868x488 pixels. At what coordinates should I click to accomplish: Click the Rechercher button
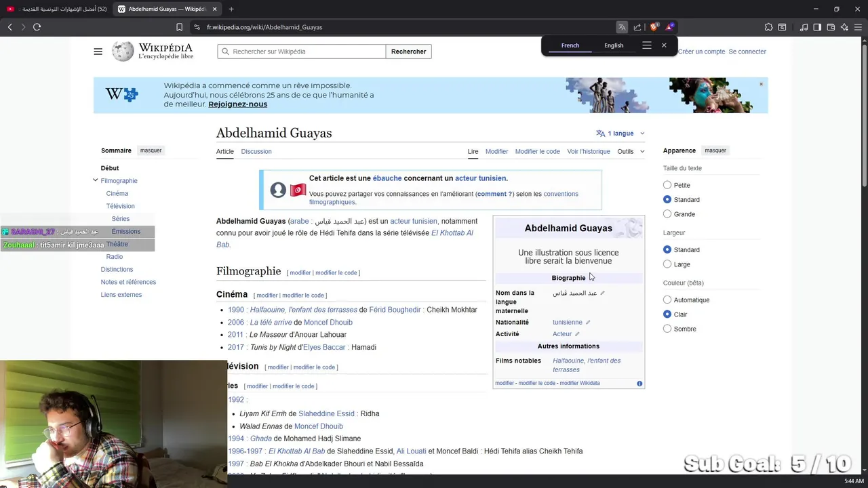409,52
